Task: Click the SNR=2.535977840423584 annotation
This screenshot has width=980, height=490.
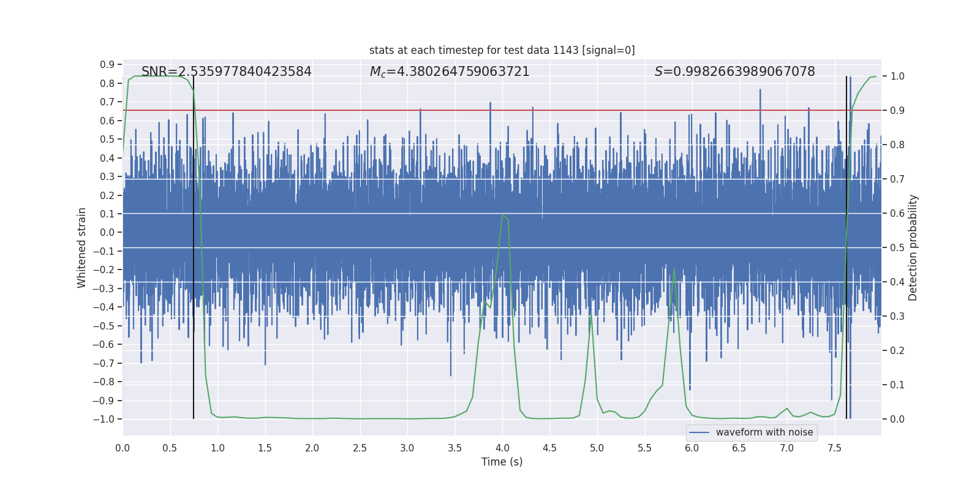Action: (x=227, y=72)
